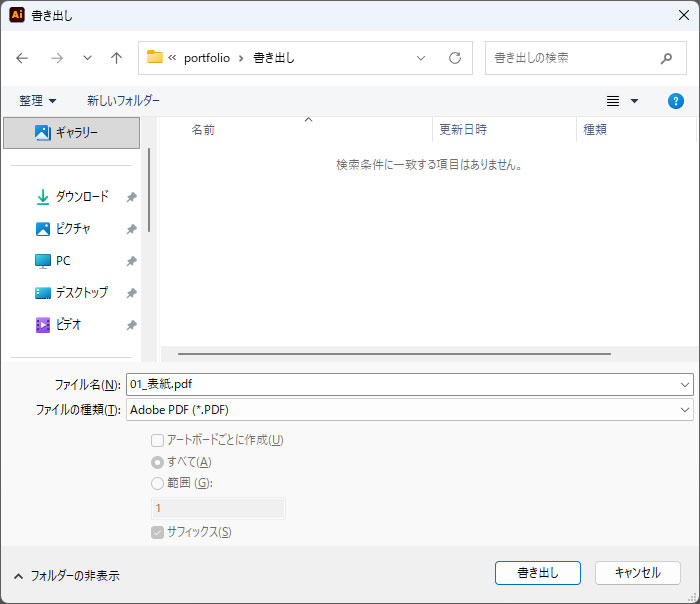Click the search magnifier icon
The height and width of the screenshot is (604, 700).
click(667, 58)
